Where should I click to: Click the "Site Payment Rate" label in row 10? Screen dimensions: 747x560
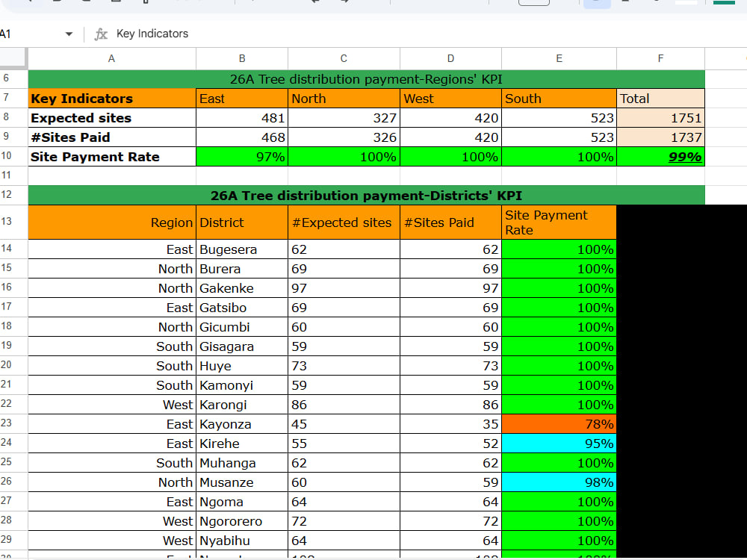click(x=112, y=157)
